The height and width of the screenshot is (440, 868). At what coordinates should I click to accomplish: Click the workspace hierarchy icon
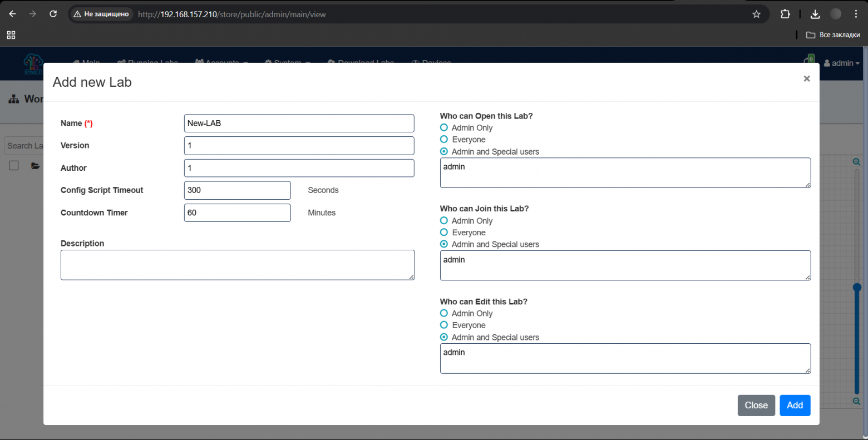pyautogui.click(x=14, y=99)
